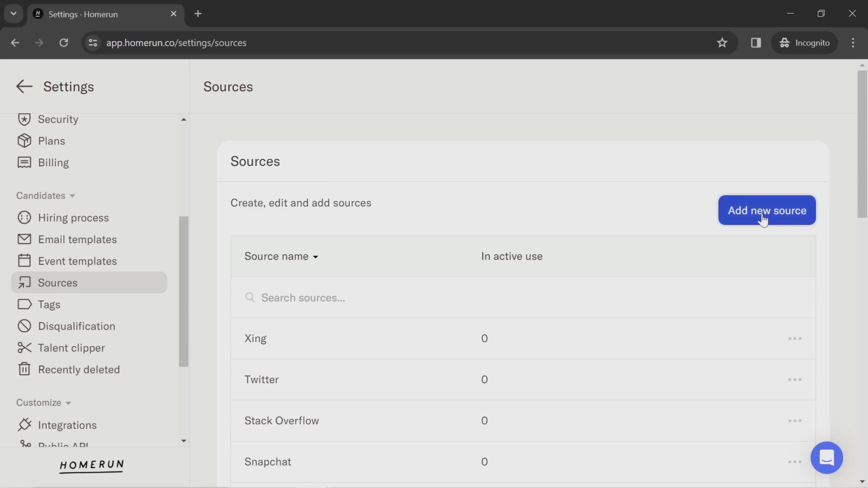
Task: Click the Talent clipper icon
Action: click(x=23, y=347)
